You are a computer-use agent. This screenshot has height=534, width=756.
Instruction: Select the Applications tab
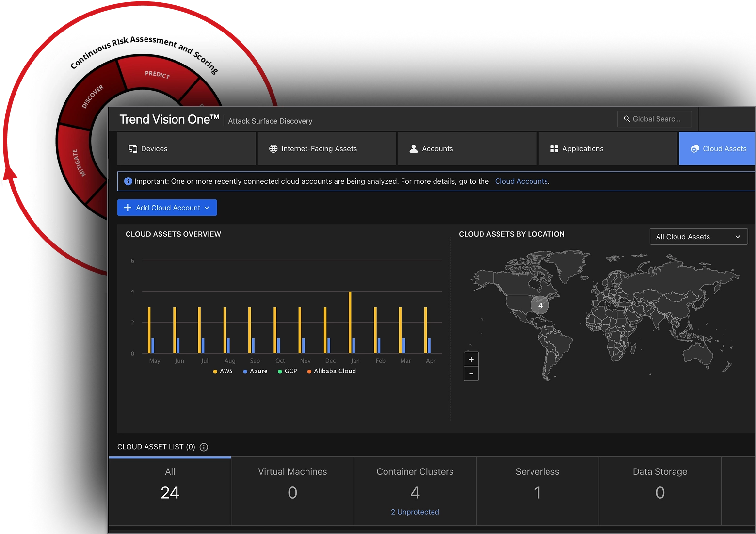point(608,149)
